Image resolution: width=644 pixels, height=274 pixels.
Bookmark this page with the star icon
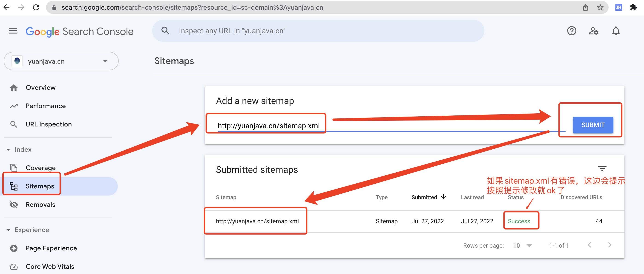[x=600, y=8]
